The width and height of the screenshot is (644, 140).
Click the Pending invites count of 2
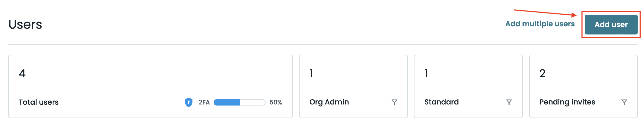coord(542,73)
